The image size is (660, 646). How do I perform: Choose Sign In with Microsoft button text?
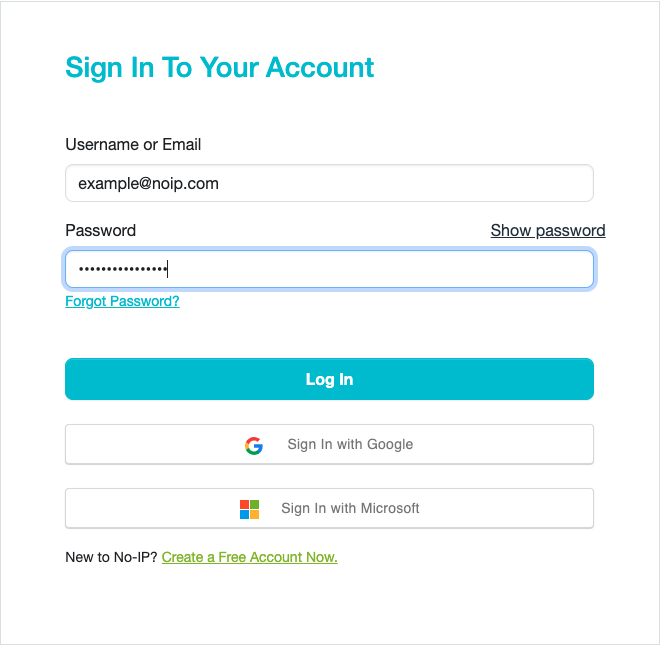tap(350, 509)
